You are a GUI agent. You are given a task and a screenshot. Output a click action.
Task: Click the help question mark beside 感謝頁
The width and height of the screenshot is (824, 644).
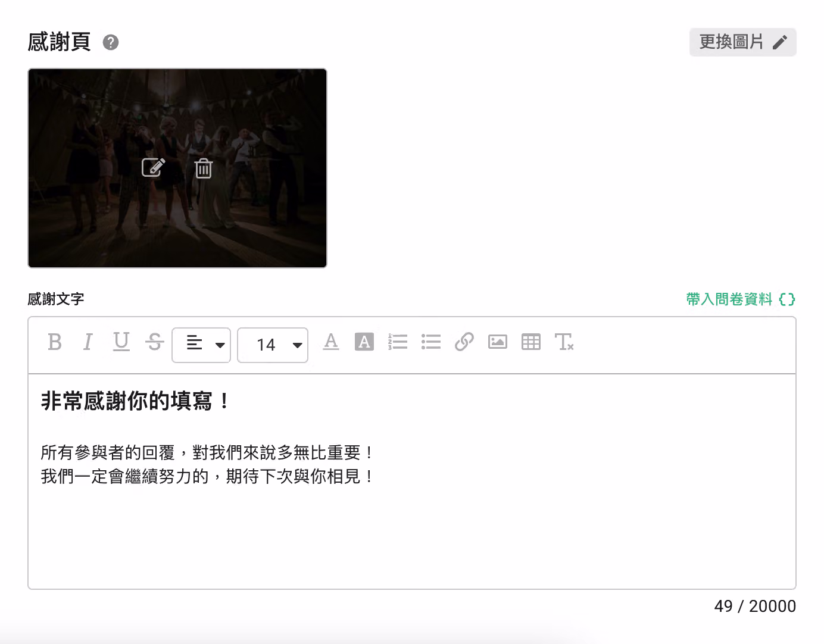click(x=111, y=43)
